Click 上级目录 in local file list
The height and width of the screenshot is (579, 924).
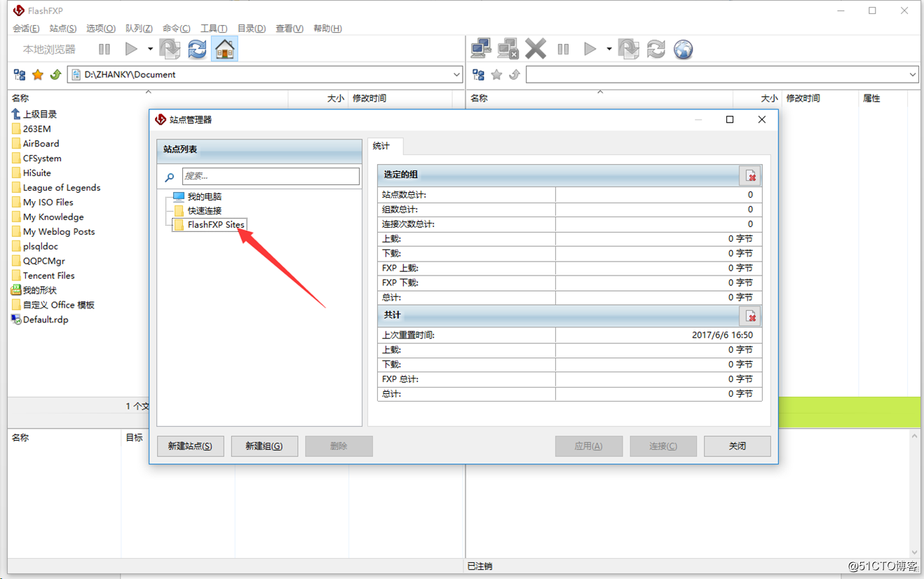point(34,114)
